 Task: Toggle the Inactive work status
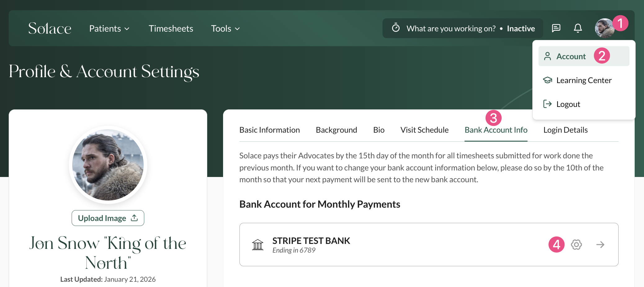tap(521, 29)
